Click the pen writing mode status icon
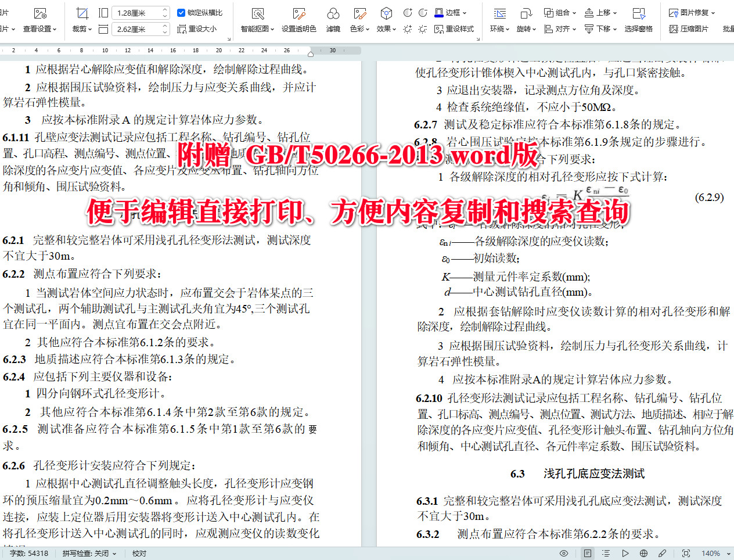Viewport: 734px width, 560px height. point(662,553)
